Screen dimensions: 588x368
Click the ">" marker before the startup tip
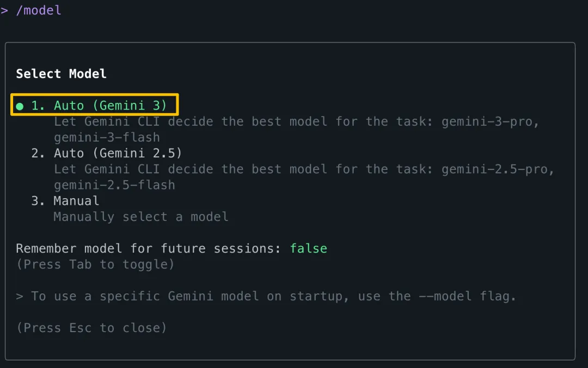pyautogui.click(x=20, y=297)
